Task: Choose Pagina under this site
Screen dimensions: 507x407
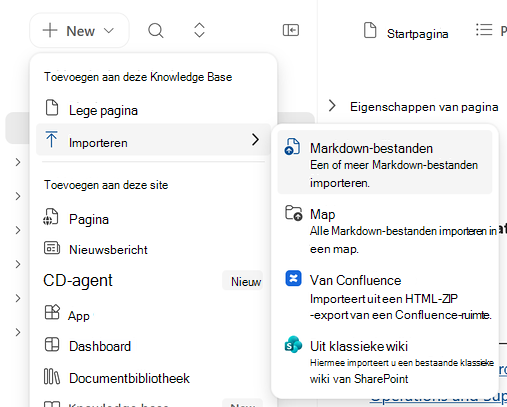Action: pyautogui.click(x=153, y=219)
